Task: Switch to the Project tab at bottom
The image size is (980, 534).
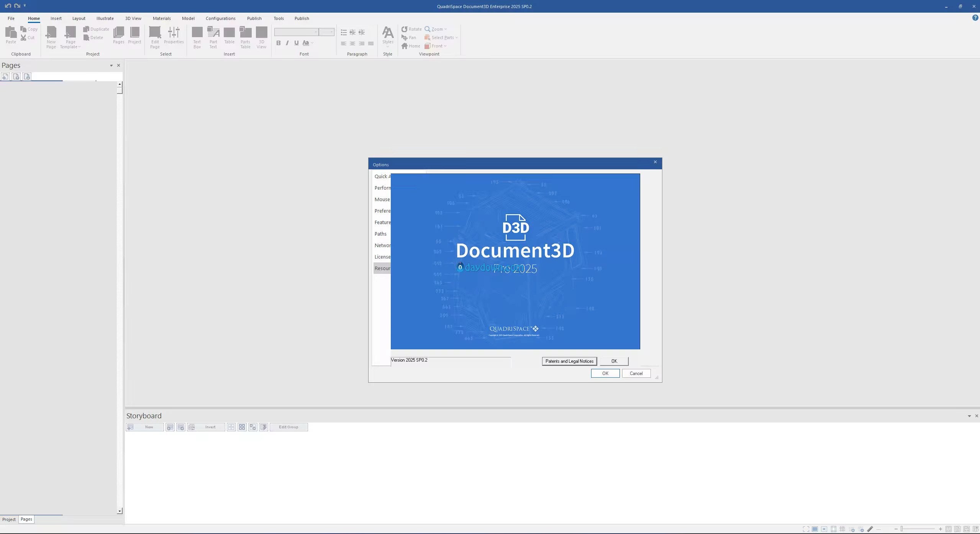Action: coord(9,519)
